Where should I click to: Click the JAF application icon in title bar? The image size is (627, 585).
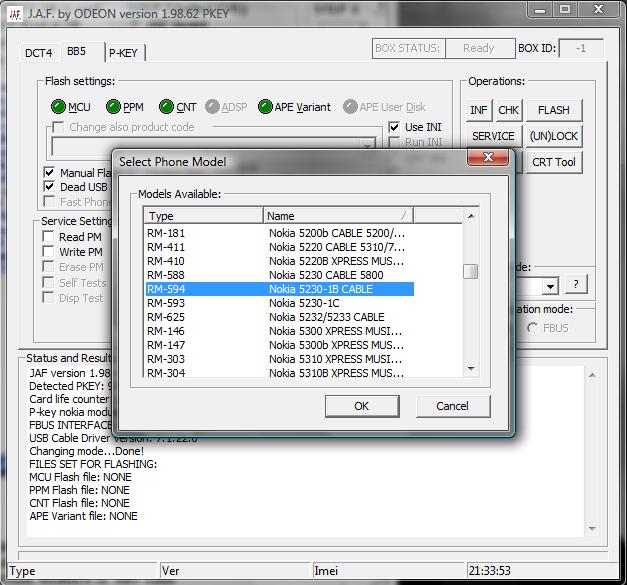pyautogui.click(x=15, y=14)
